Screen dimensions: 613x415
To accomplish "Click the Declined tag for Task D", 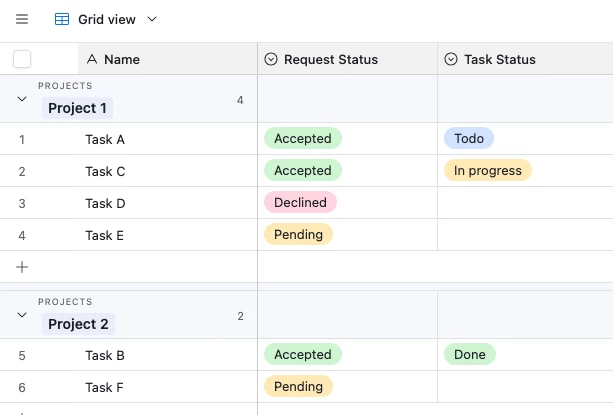I will (300, 203).
